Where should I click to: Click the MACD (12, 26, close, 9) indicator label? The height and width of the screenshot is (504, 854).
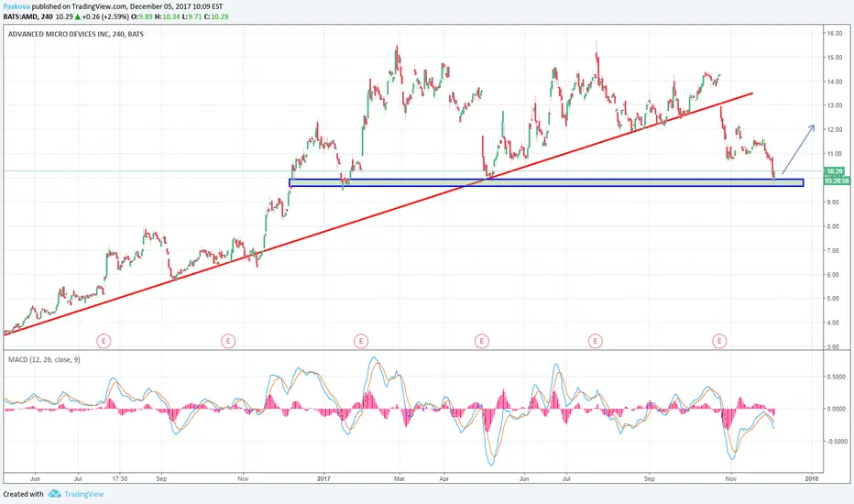44,359
